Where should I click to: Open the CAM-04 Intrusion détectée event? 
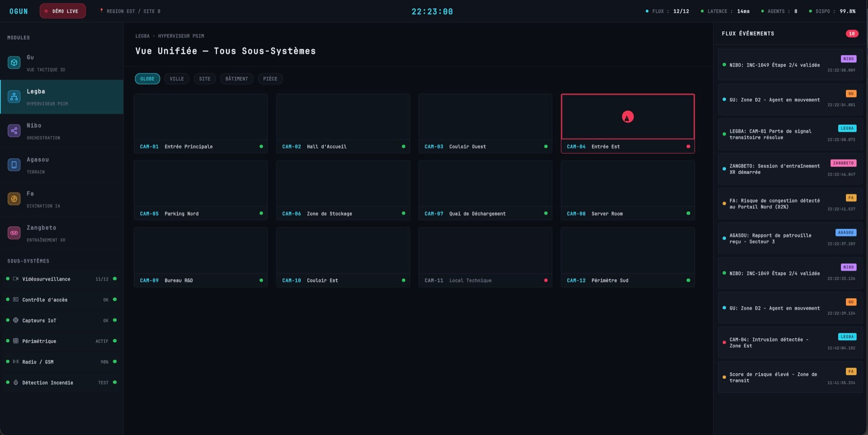point(790,343)
